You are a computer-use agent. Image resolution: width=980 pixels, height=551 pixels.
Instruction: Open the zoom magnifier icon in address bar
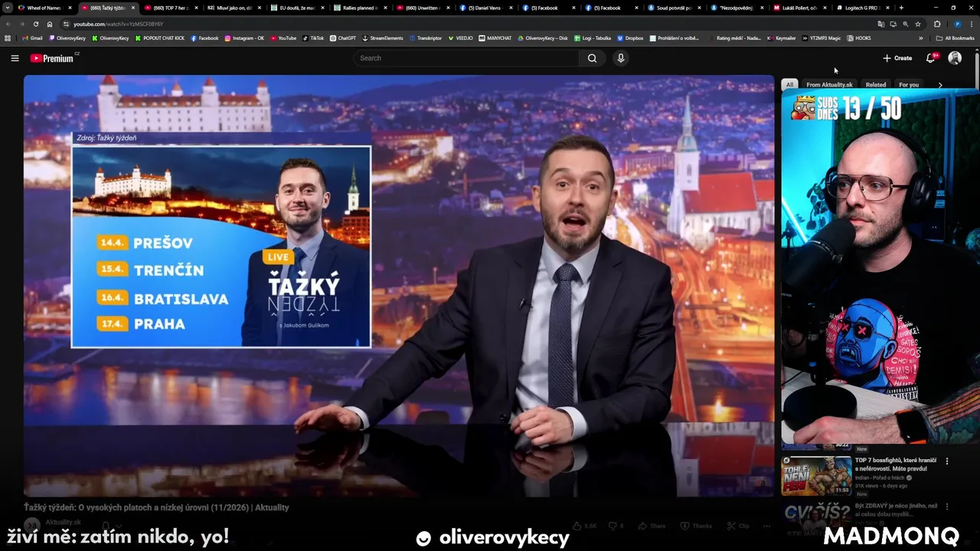906,24
